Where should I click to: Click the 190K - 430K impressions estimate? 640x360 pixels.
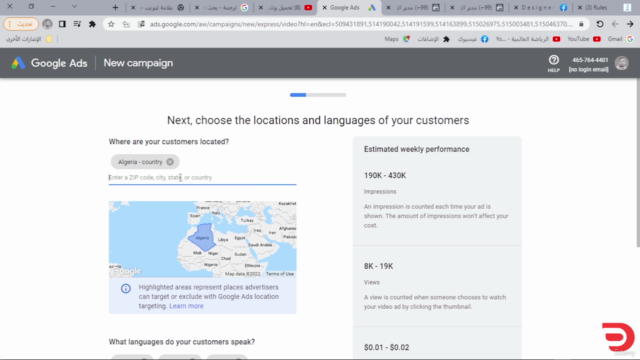(x=385, y=176)
